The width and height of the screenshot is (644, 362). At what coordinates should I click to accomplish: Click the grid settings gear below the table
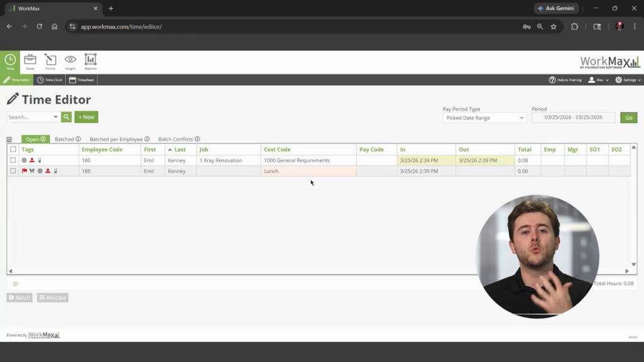[x=15, y=284]
